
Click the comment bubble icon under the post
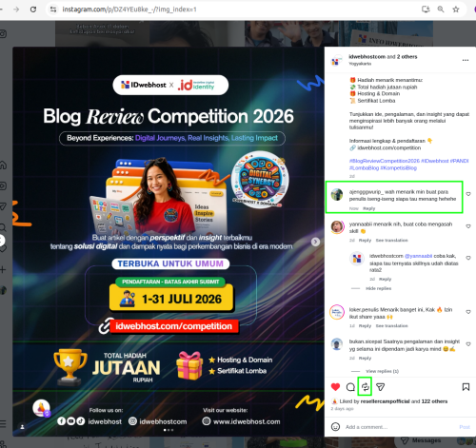click(350, 387)
